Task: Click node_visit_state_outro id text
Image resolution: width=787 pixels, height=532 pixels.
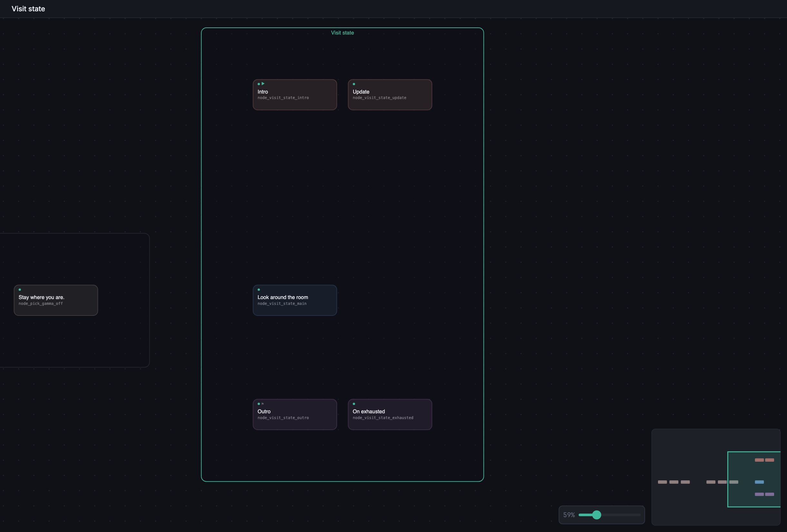Action: 283,418
